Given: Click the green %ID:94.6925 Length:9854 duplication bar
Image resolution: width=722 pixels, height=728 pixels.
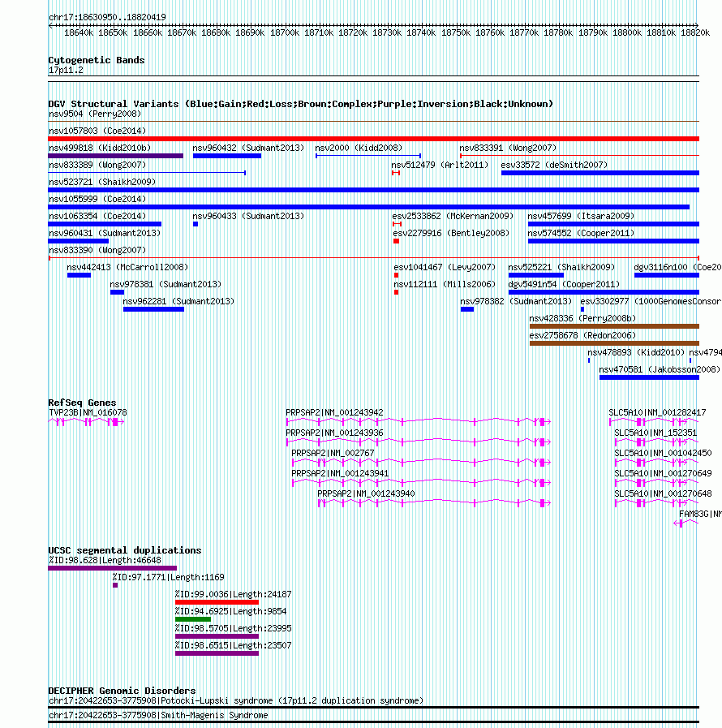Looking at the screenshot, I should point(193,619).
